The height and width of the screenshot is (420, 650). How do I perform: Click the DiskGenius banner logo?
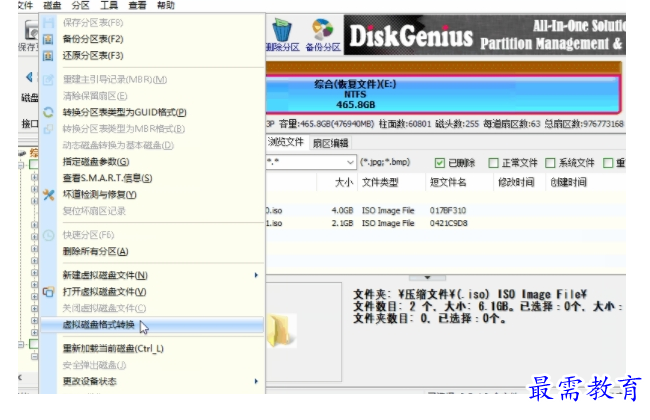[411, 36]
